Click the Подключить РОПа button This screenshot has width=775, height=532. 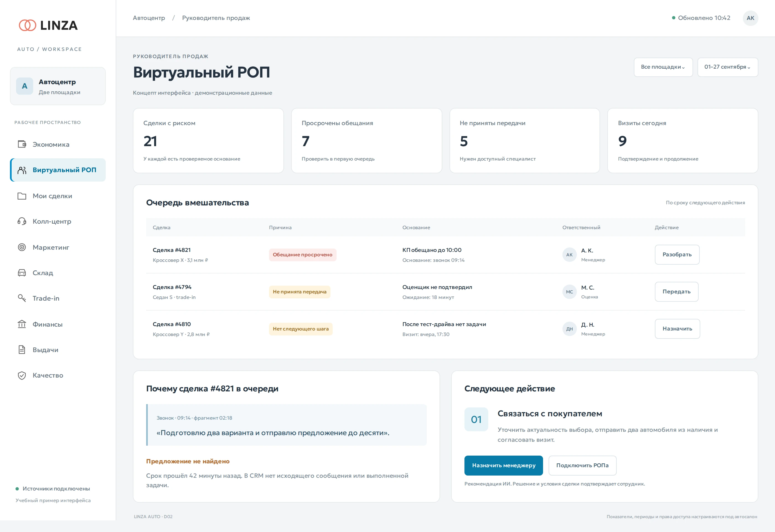point(582,465)
